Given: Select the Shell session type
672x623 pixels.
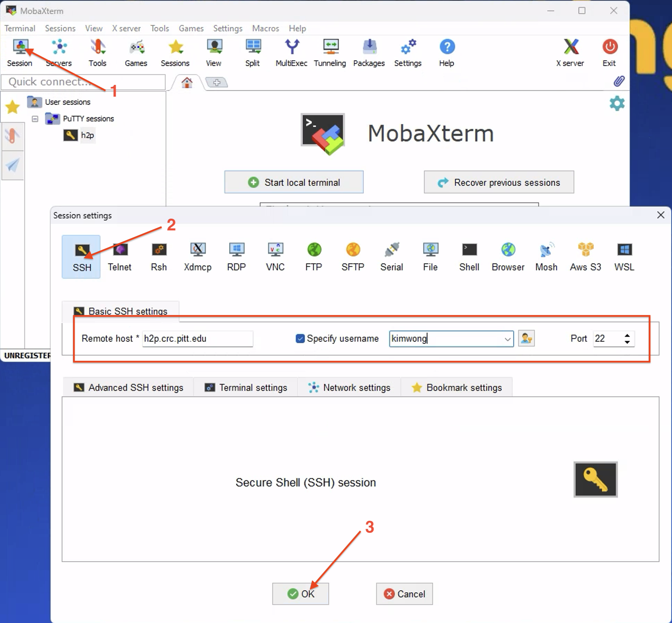Looking at the screenshot, I should (x=469, y=257).
